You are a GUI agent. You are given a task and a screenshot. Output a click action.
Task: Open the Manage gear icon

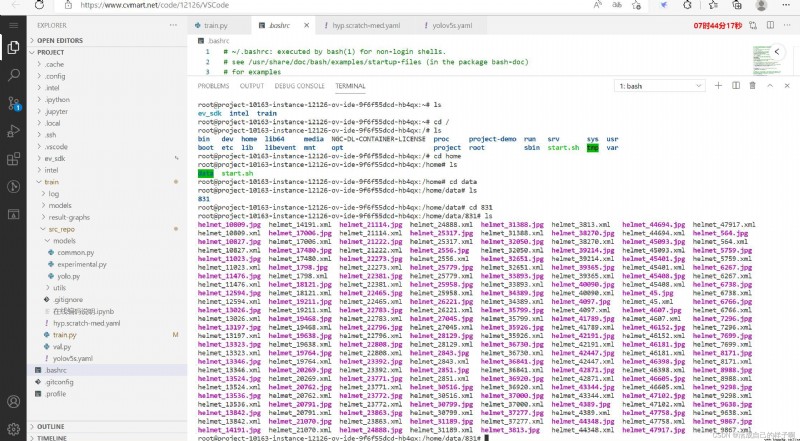point(13,429)
